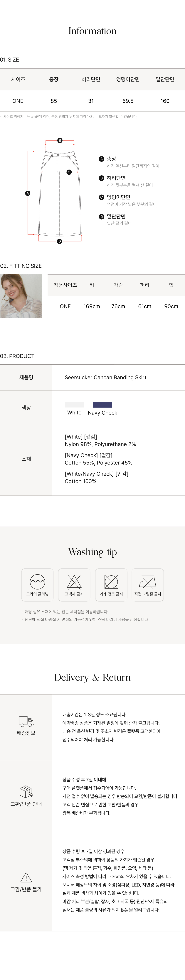Click the 총장 legend label
Image resolution: width=185 pixels, height=980 pixels.
(x=111, y=159)
